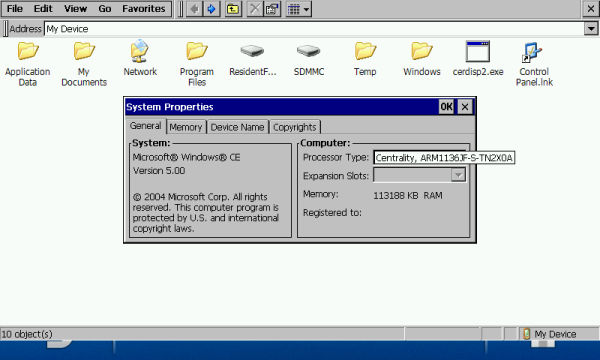
Task: Select the Application Data folder
Action: click(x=28, y=64)
